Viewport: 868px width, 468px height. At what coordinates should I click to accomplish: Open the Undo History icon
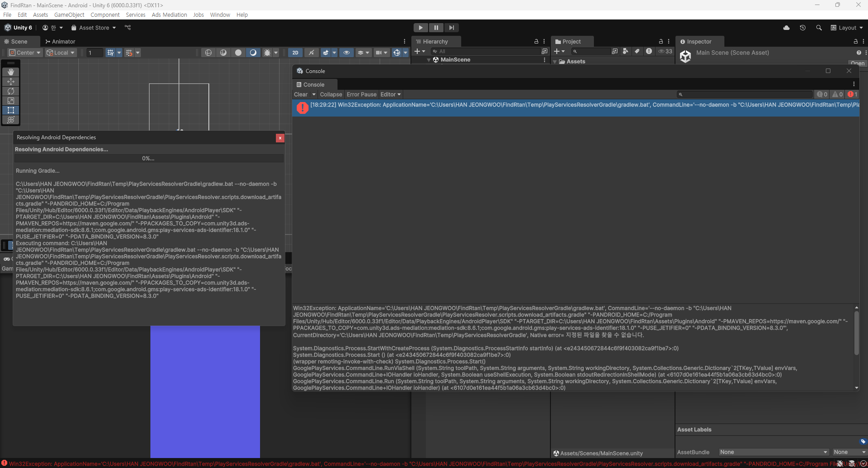pos(803,28)
